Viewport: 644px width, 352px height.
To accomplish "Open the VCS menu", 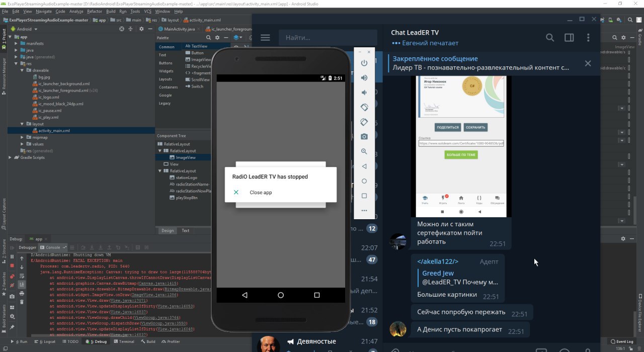I will tap(147, 11).
